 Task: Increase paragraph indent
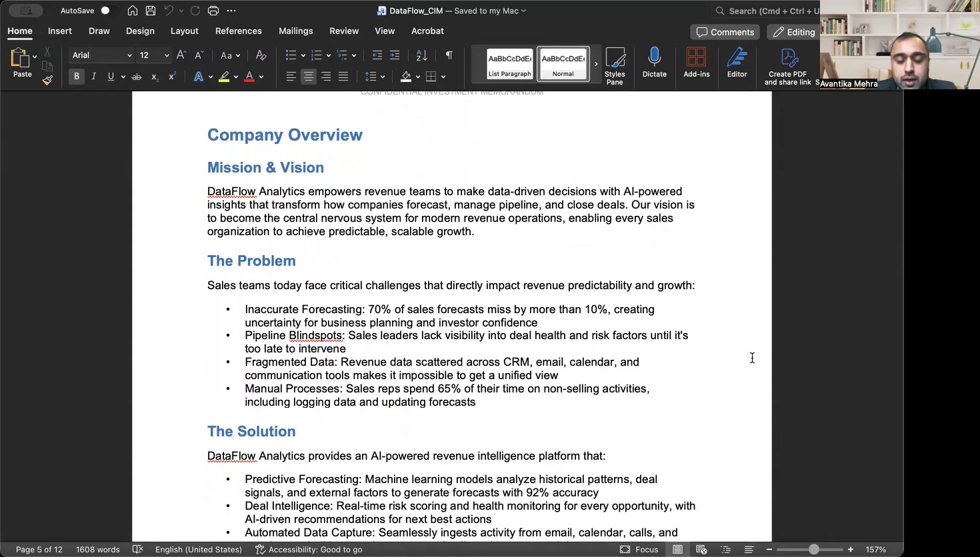pyautogui.click(x=395, y=55)
